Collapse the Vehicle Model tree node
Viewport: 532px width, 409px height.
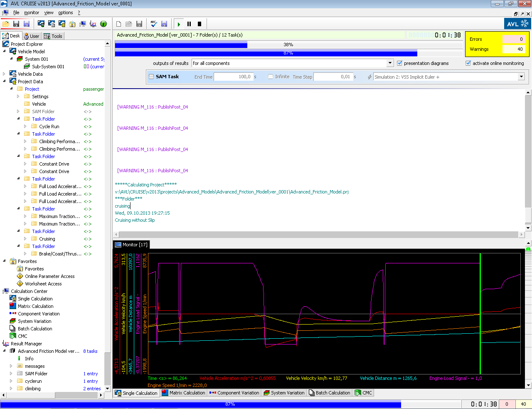coord(5,51)
